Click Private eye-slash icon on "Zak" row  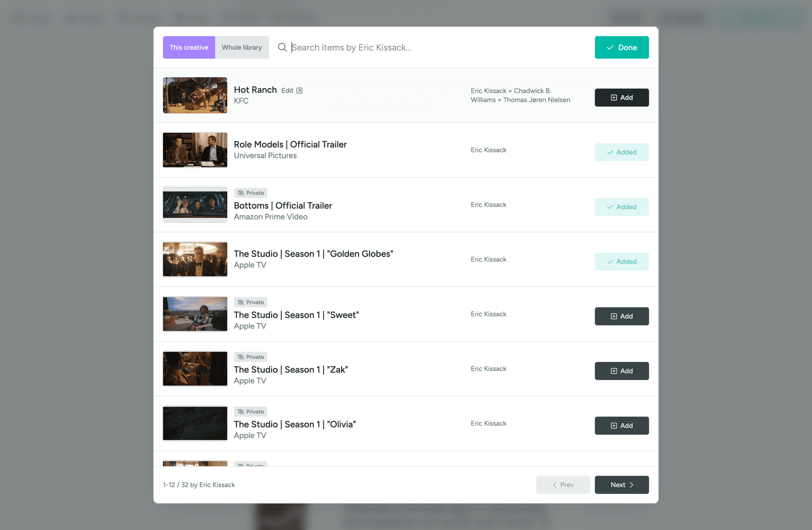tap(241, 357)
